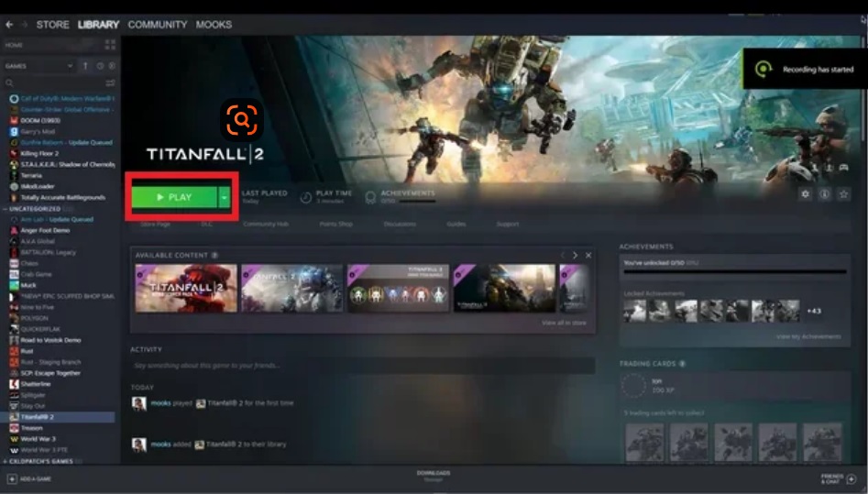Screen dimensions: 868x494
Task: Click View My Achievements link
Action: pyautogui.click(x=808, y=336)
